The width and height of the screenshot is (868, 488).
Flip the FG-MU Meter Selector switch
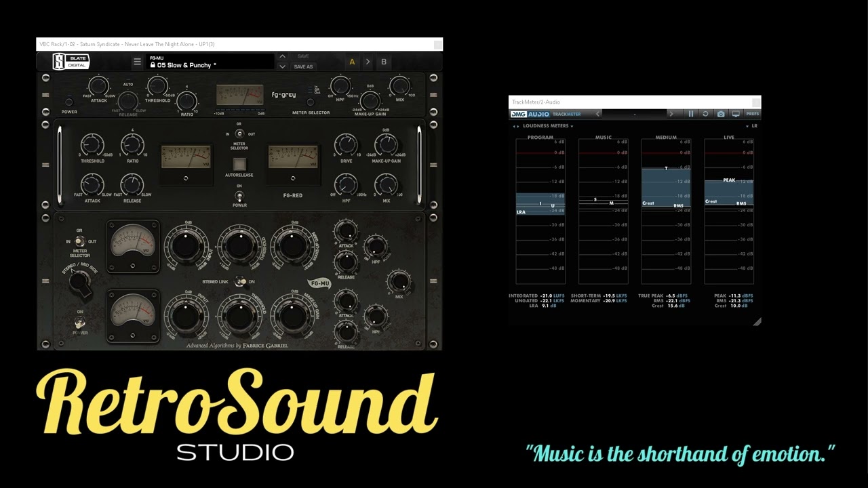tap(79, 241)
